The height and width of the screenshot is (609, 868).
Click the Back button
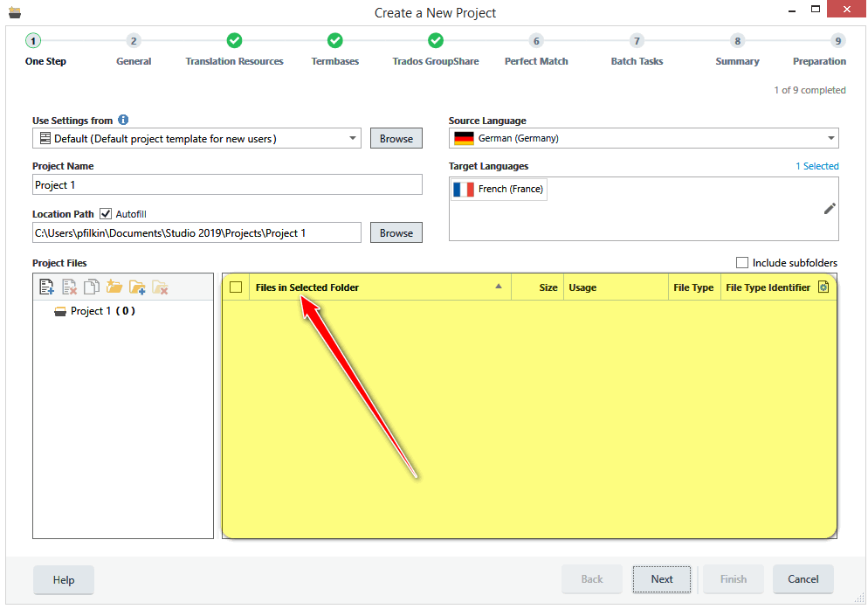[x=592, y=579]
